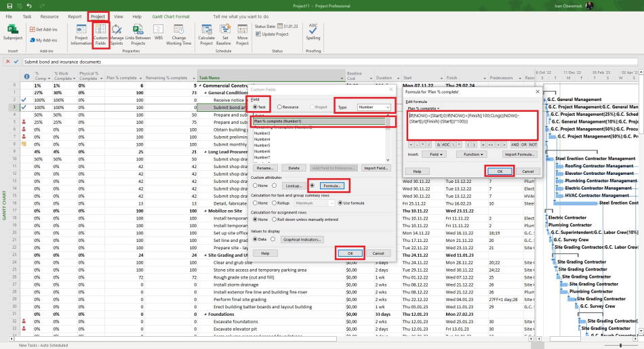This screenshot has width=644, height=349.
Task: Click Cancel in the Custom Fields dialog
Action: tap(378, 253)
